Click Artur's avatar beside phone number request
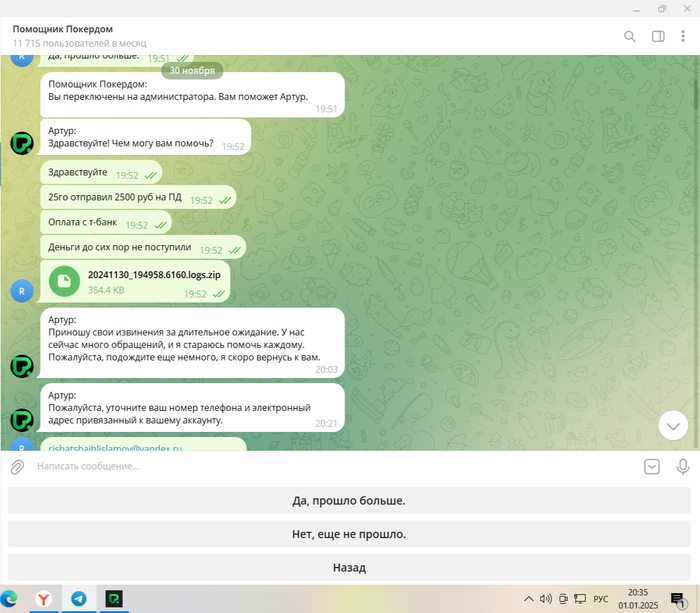This screenshot has height=613, width=700. (22, 420)
